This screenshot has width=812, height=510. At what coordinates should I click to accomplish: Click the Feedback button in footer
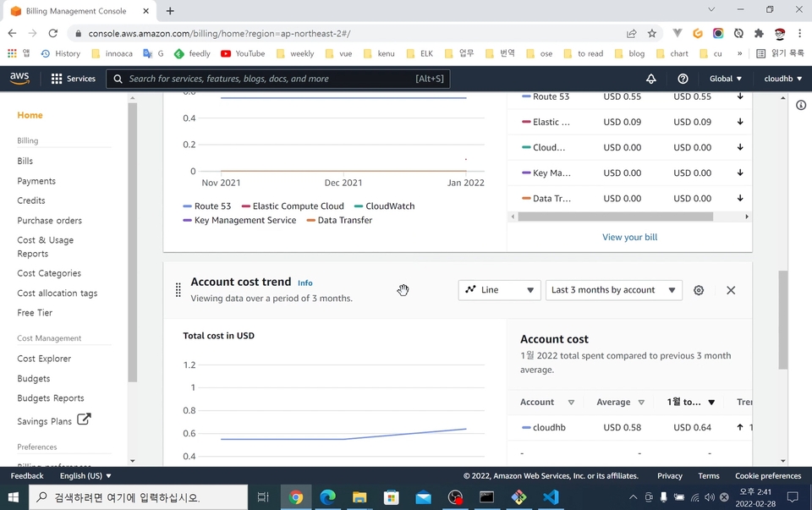[27, 476]
